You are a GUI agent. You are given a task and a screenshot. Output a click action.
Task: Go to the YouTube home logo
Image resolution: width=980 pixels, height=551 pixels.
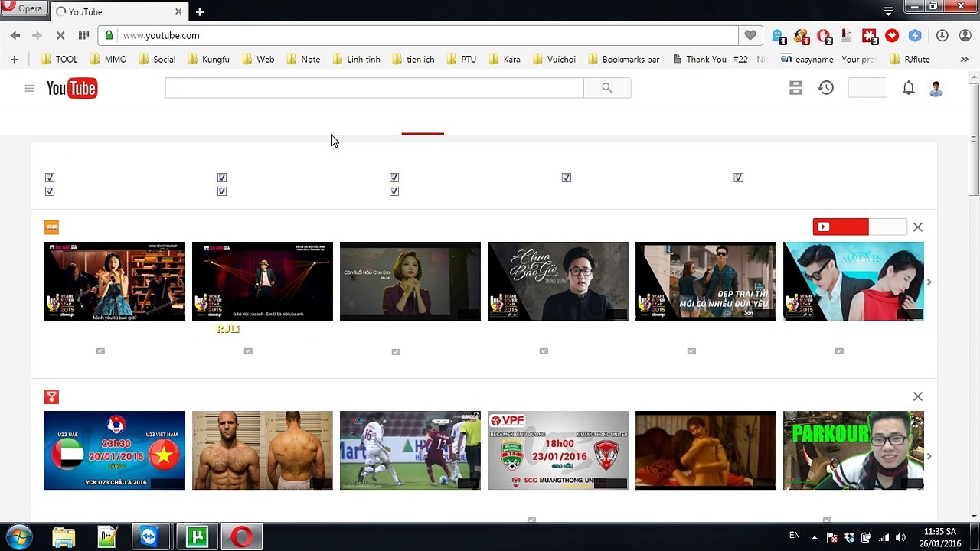[x=71, y=88]
